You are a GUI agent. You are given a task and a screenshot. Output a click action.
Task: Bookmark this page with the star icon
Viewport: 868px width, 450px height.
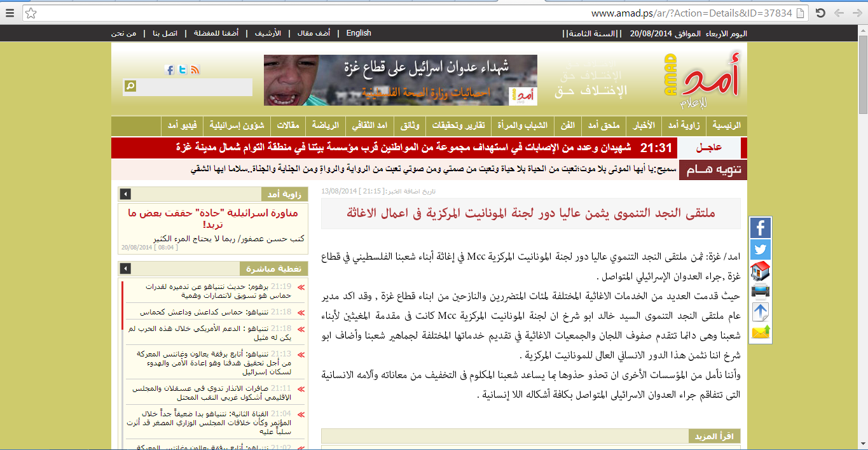point(31,13)
